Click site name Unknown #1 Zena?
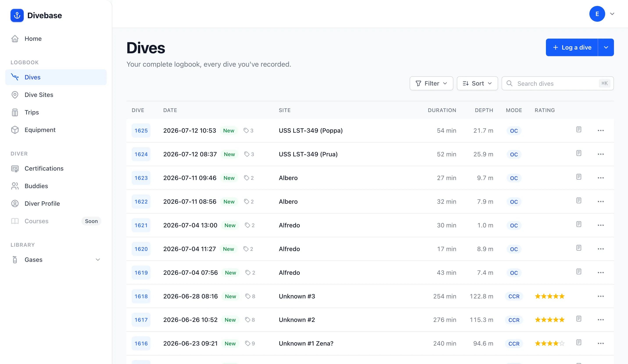The height and width of the screenshot is (364, 628). 306,343
